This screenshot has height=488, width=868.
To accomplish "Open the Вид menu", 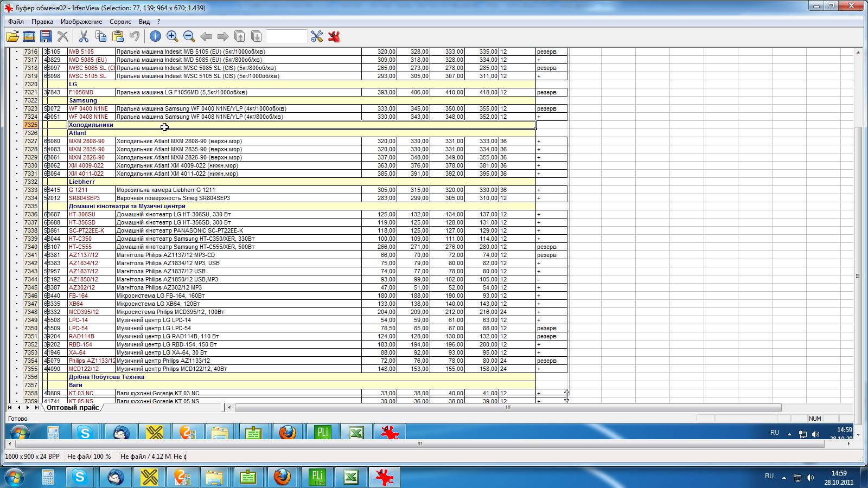I will (144, 22).
